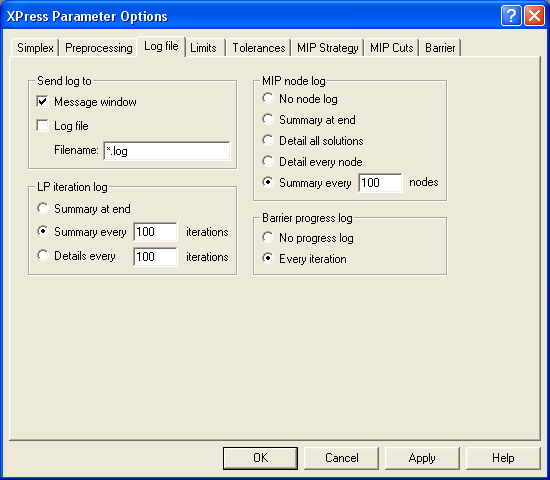550x480 pixels.
Task: Click the Filename input field
Action: pos(167,151)
